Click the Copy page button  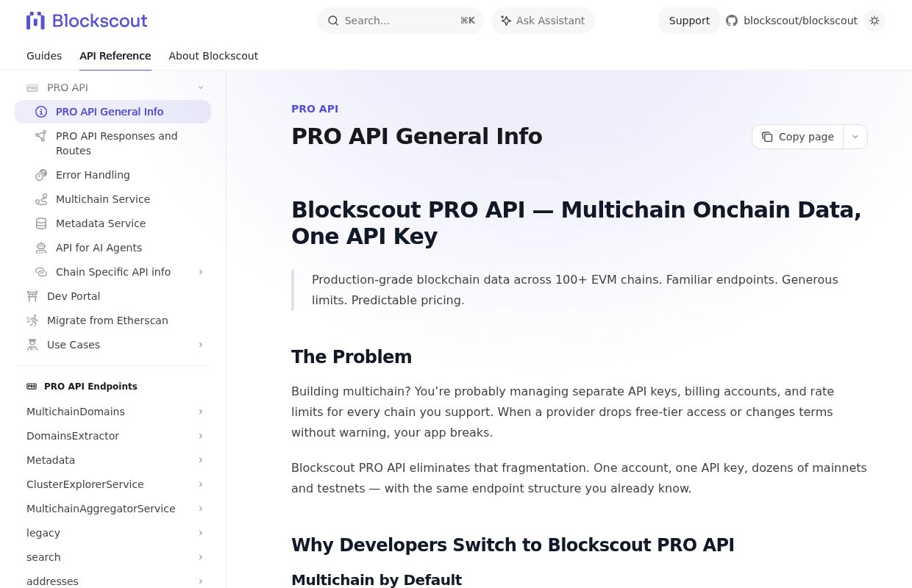click(798, 137)
